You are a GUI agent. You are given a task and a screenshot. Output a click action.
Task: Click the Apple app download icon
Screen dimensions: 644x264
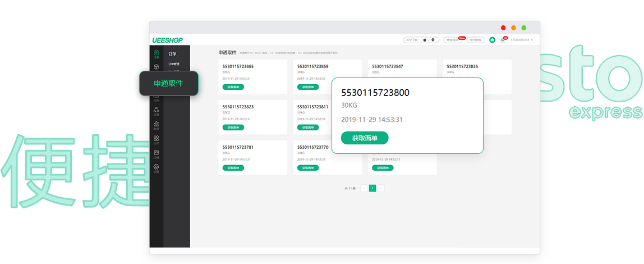coord(425,40)
